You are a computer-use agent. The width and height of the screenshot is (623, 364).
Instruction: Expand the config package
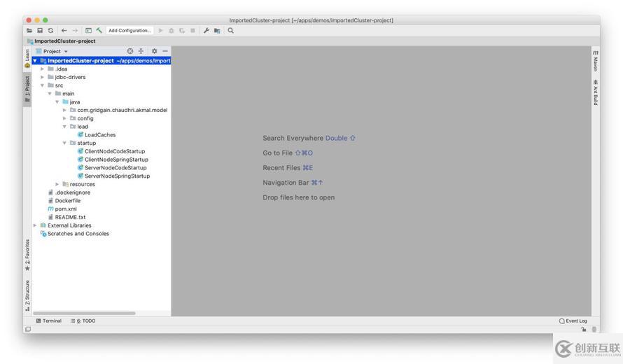pos(64,118)
